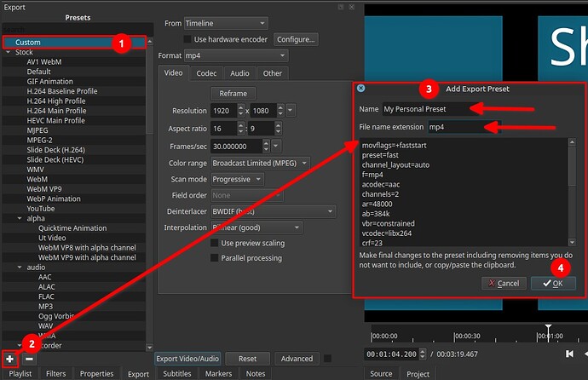Click the plus icon to add a preset
Image resolution: width=588 pixels, height=380 pixels.
pos(9,359)
